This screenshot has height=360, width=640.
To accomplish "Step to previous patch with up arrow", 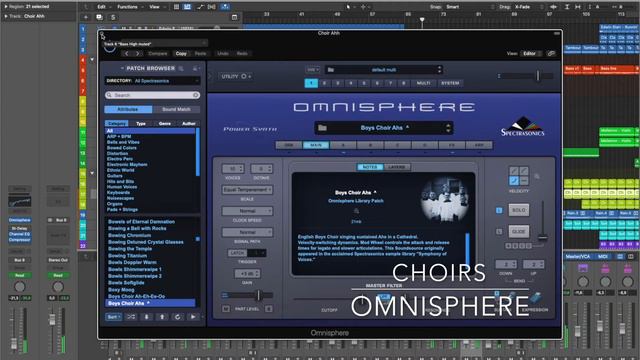I will click(x=162, y=317).
